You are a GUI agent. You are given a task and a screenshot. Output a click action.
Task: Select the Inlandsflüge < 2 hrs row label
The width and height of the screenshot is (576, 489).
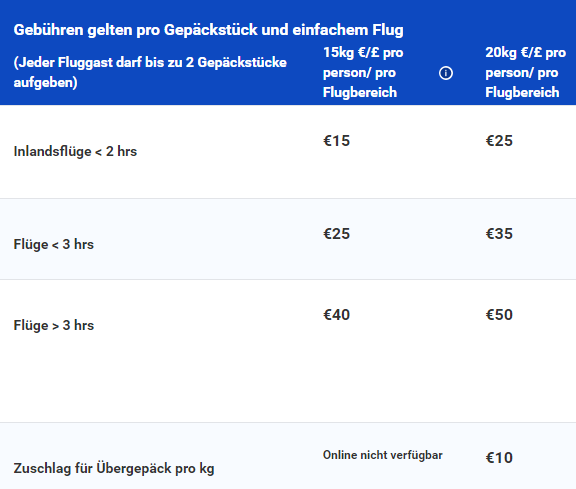[x=75, y=151]
